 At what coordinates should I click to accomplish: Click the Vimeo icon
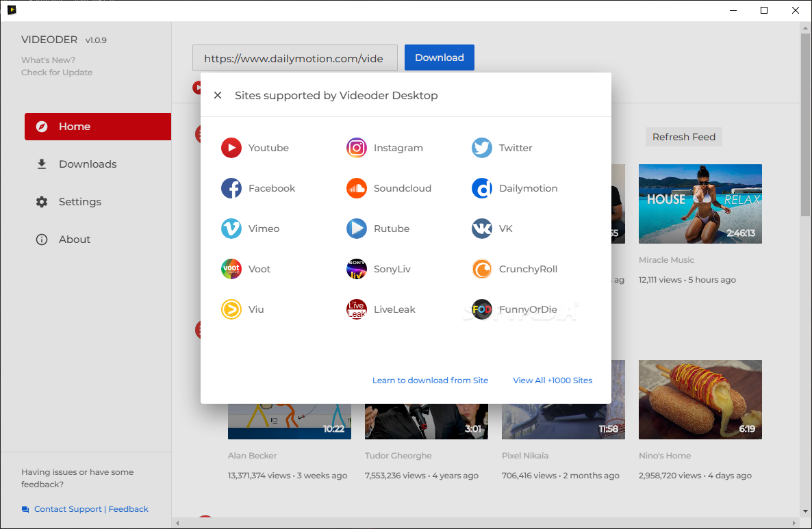tap(231, 229)
